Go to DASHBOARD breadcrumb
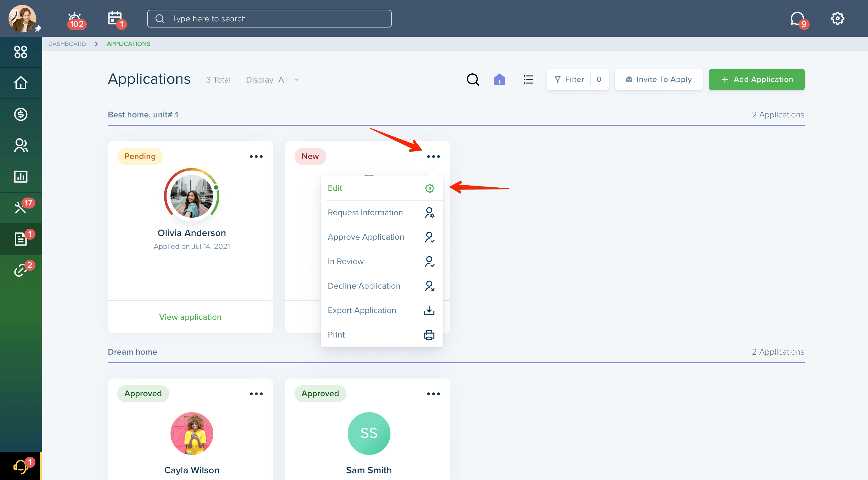The width and height of the screenshot is (868, 480). point(67,44)
